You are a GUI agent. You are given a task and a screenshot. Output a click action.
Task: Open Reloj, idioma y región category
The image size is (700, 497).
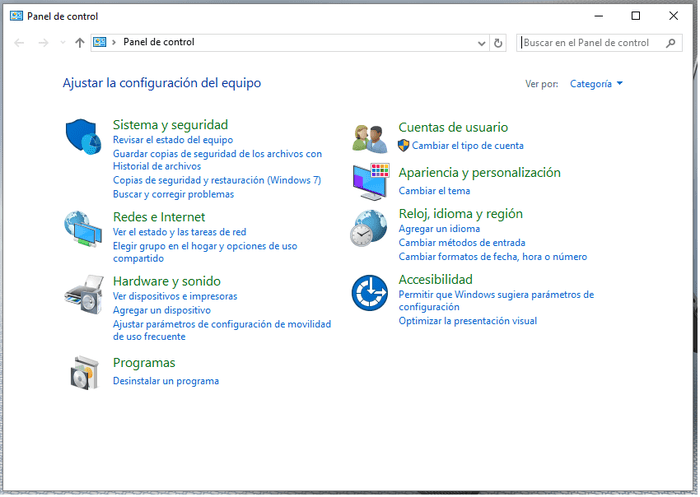pos(460,214)
